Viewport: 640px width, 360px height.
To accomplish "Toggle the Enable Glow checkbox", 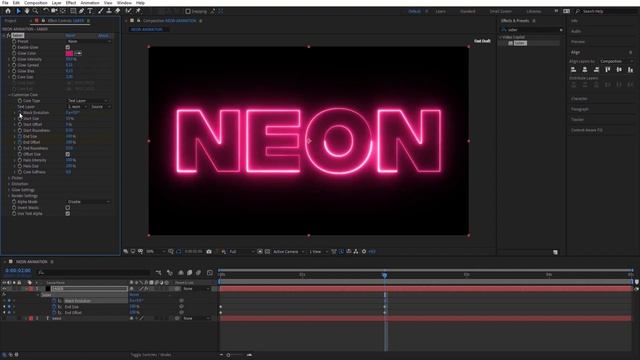I will click(68, 47).
